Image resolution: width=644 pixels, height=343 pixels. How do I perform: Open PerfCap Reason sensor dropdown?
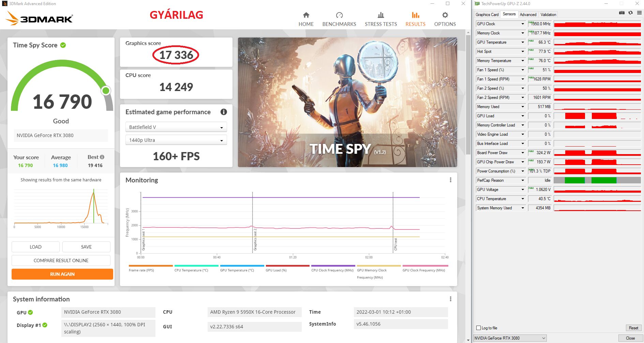pos(523,180)
